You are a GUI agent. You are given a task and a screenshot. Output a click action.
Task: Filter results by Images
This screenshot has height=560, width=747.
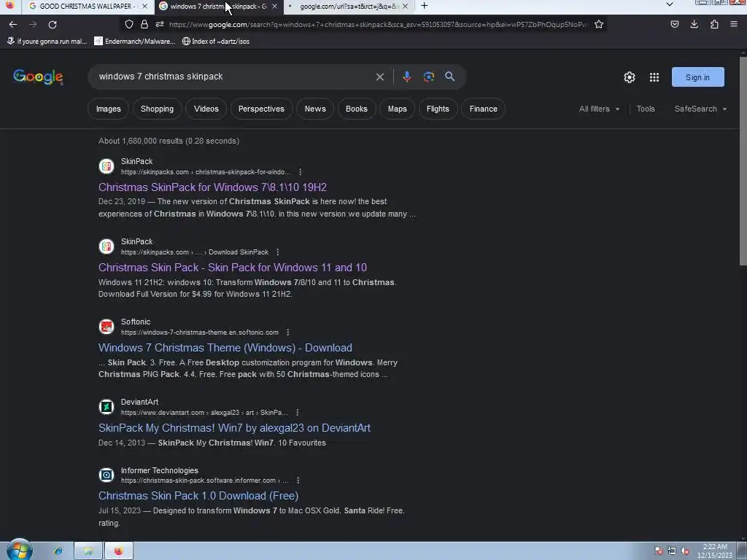click(109, 109)
